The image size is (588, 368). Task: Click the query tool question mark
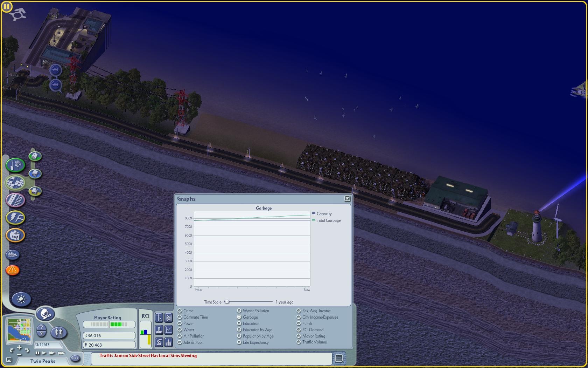point(41,328)
